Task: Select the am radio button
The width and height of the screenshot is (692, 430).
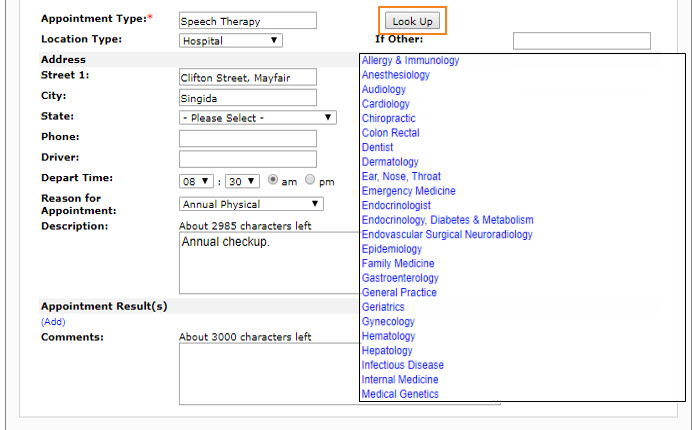Action: (273, 180)
